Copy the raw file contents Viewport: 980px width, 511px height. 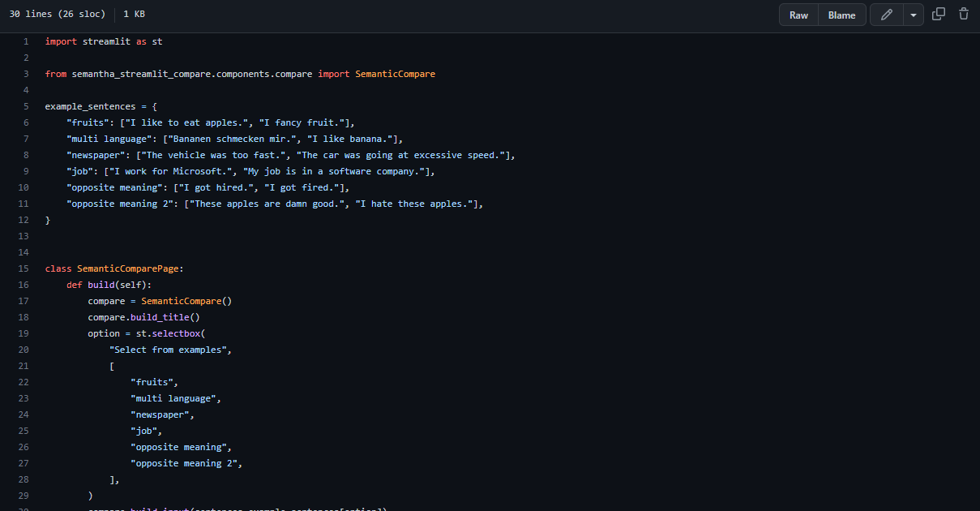pyautogui.click(x=938, y=15)
